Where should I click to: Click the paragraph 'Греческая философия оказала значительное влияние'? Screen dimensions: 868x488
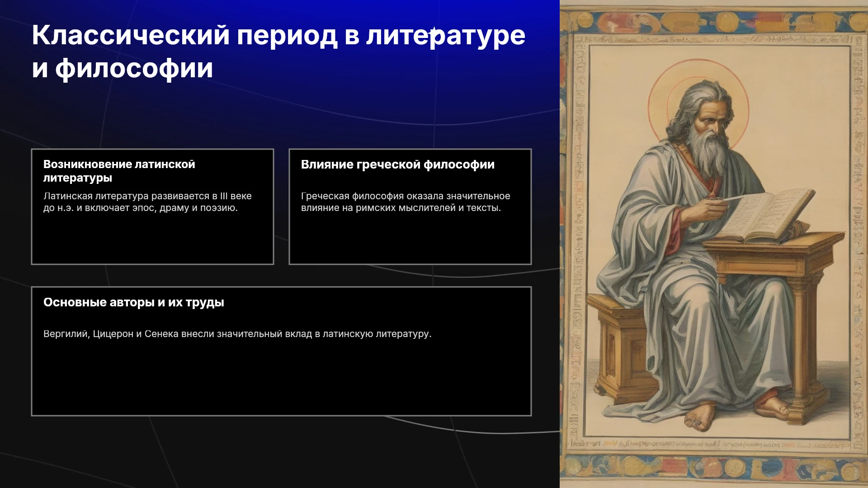[406, 202]
